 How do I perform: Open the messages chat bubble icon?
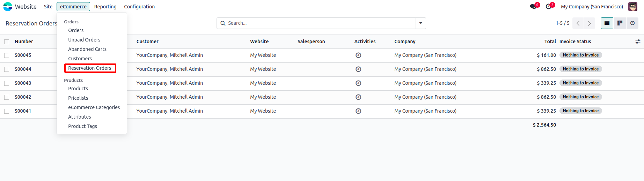pyautogui.click(x=533, y=7)
